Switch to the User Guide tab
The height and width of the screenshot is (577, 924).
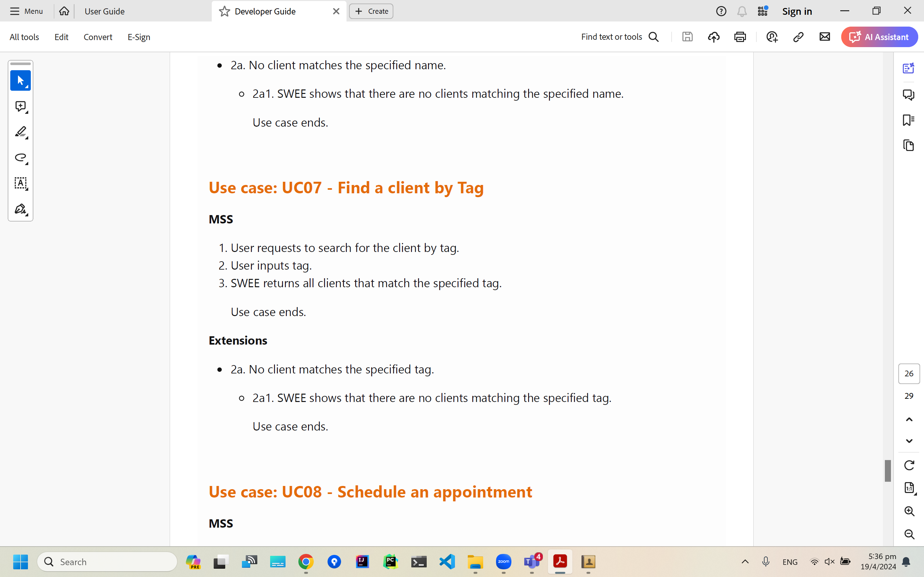[105, 12]
